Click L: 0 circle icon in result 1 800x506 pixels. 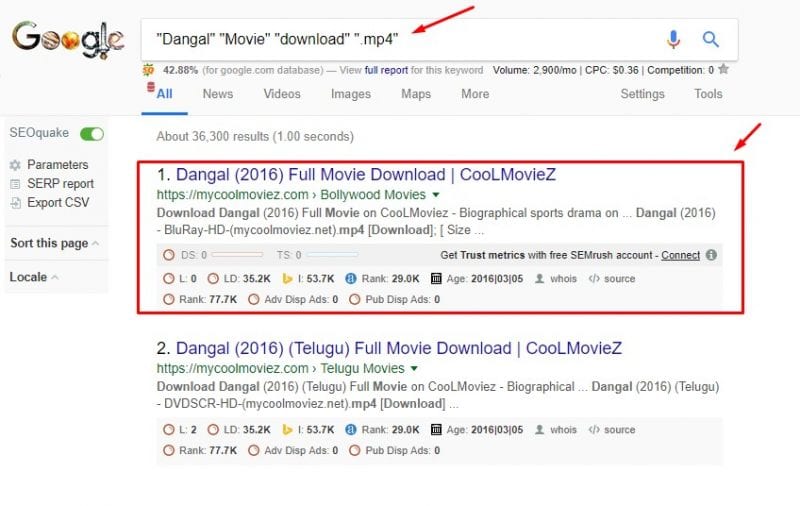click(169, 279)
